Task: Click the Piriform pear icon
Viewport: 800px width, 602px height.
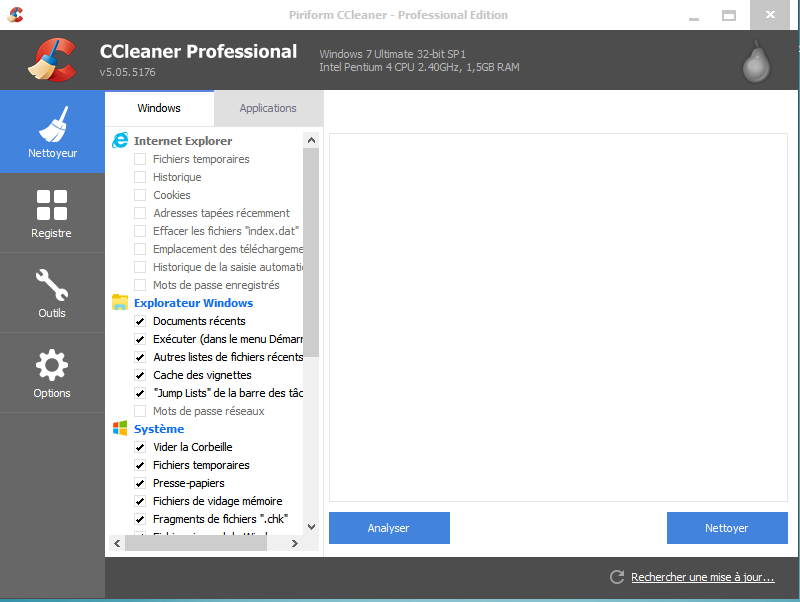Action: click(x=756, y=61)
